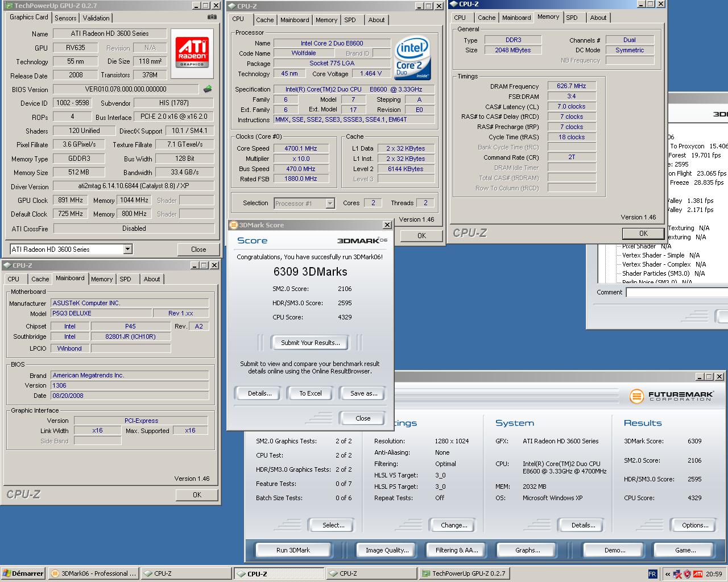
Task: Click the Démarrer start button
Action: [x=23, y=573]
